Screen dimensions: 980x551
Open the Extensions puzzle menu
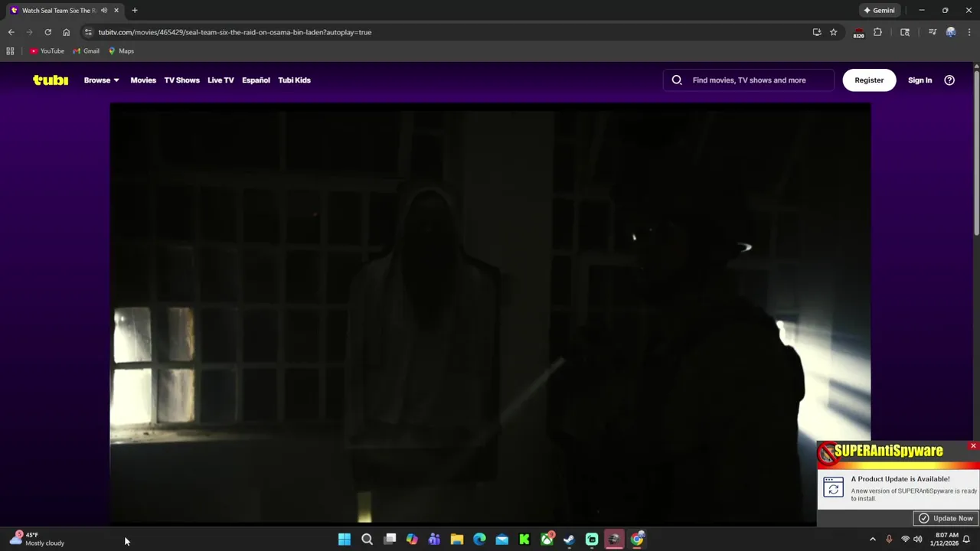click(x=877, y=32)
